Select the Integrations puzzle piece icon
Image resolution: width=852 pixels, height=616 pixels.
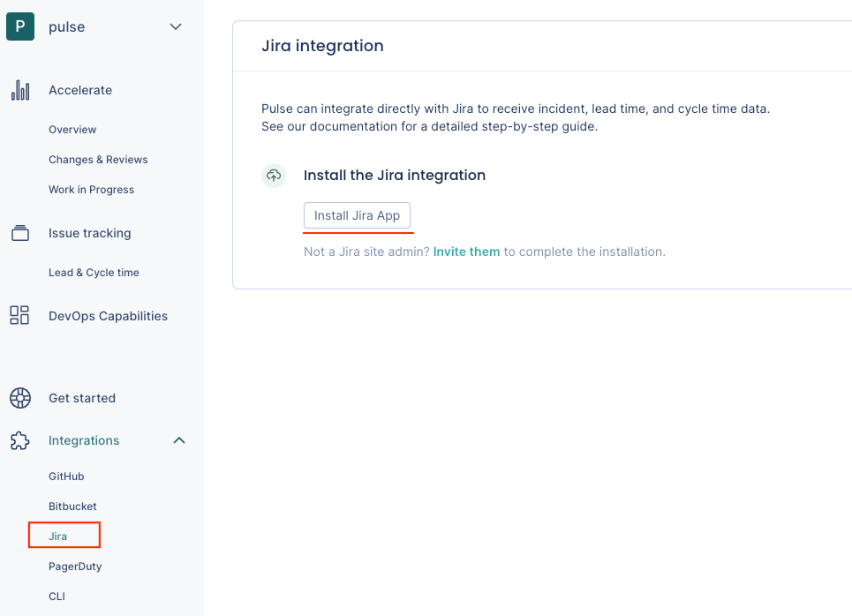(19, 440)
